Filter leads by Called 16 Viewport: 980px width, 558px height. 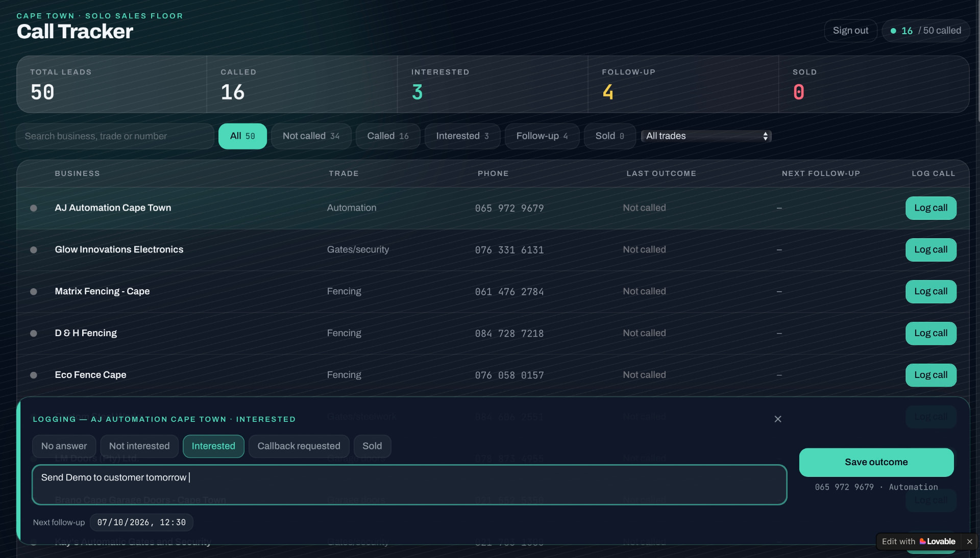[x=388, y=136]
